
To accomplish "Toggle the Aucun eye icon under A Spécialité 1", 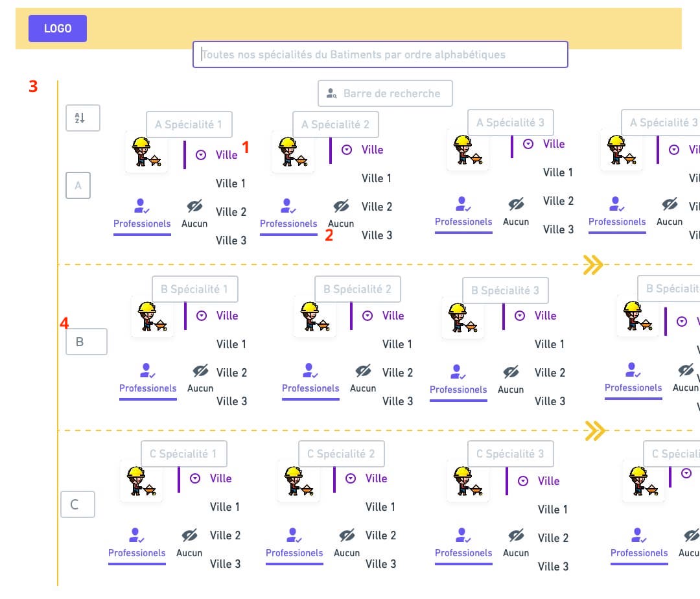I will [x=195, y=207].
